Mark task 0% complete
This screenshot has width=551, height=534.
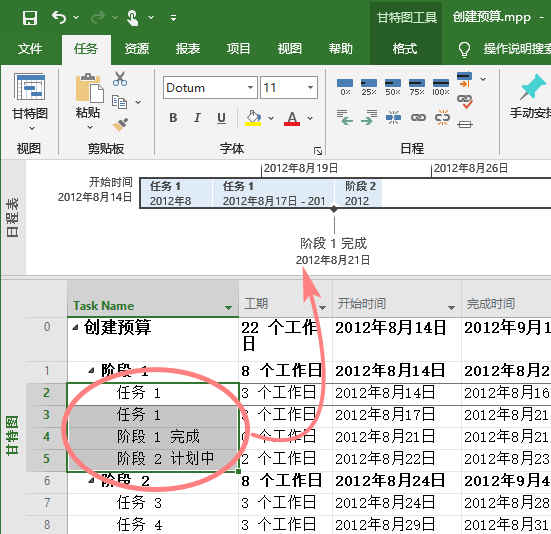(345, 86)
